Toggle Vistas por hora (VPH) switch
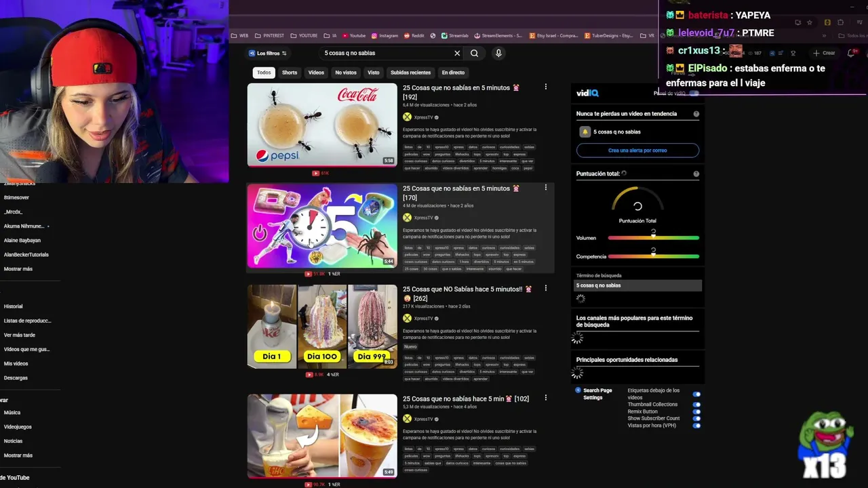This screenshot has height=488, width=868. tap(696, 426)
